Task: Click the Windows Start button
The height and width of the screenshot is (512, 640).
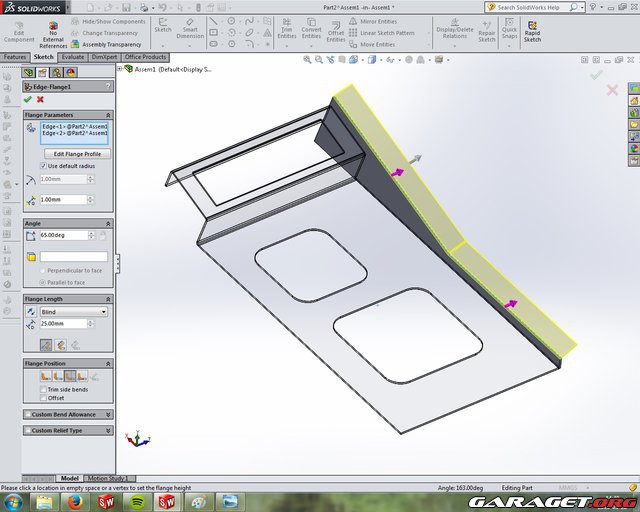Action: [12, 501]
